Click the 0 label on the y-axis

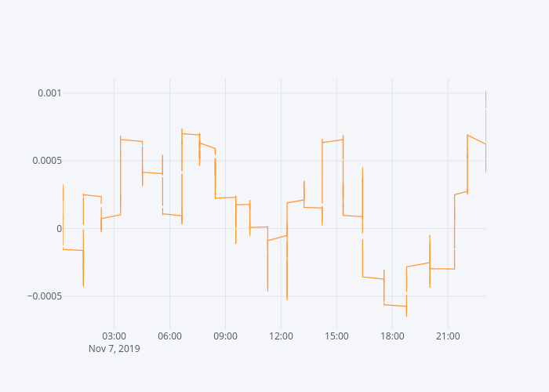tap(58, 229)
